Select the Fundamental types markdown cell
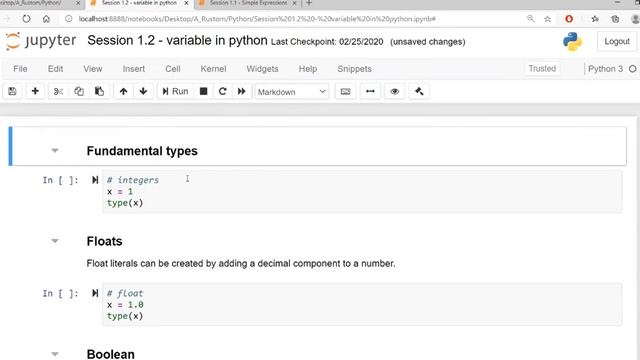 pyautogui.click(x=318, y=146)
